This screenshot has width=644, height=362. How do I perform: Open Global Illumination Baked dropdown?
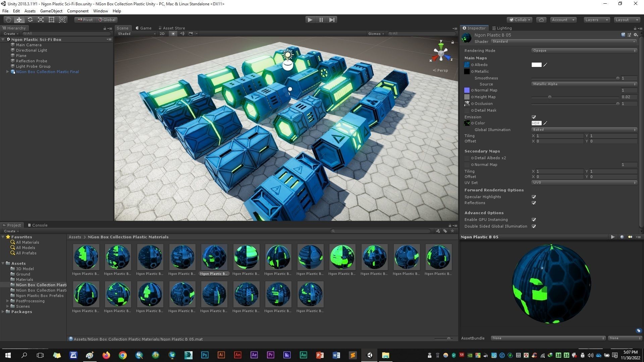coord(584,130)
